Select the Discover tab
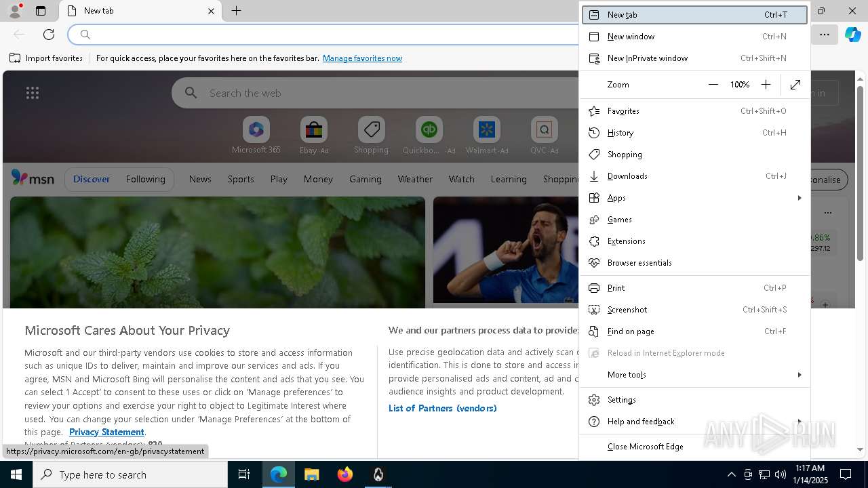The image size is (868, 488). click(x=92, y=179)
